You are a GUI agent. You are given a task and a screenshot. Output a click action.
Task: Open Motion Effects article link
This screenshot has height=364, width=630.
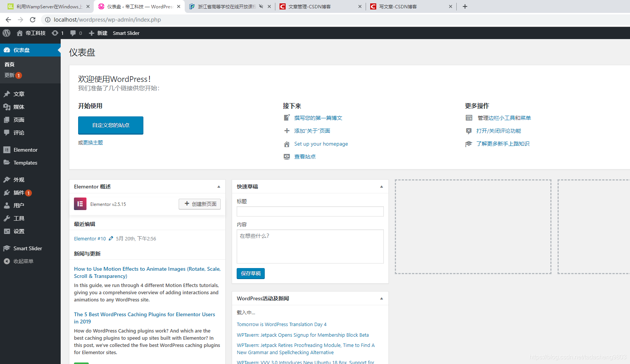click(x=147, y=273)
